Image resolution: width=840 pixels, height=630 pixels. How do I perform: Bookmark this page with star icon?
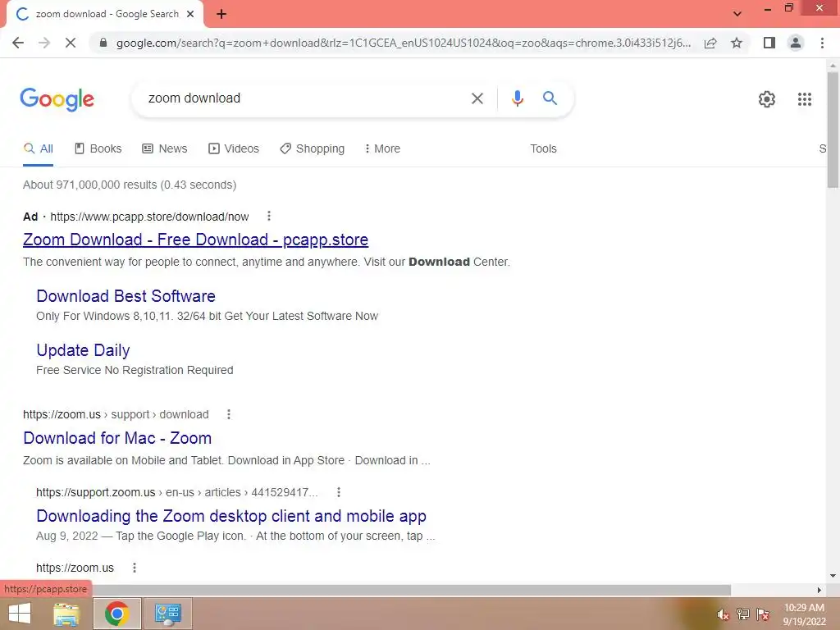click(737, 43)
